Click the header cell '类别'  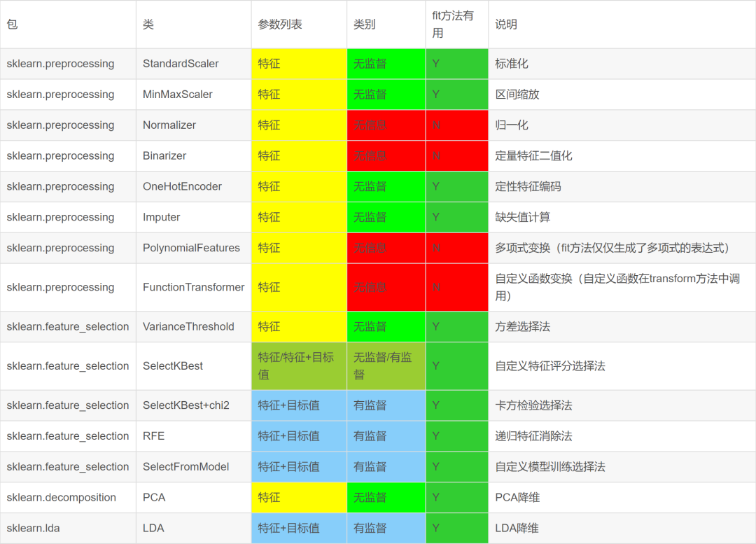386,24
